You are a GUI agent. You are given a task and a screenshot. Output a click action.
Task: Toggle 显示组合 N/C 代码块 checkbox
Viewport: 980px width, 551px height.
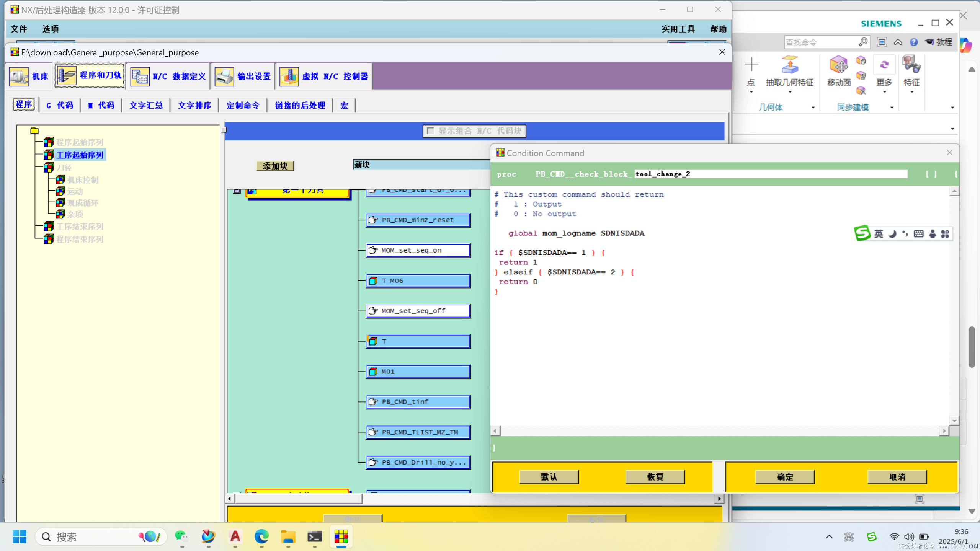coord(430,131)
